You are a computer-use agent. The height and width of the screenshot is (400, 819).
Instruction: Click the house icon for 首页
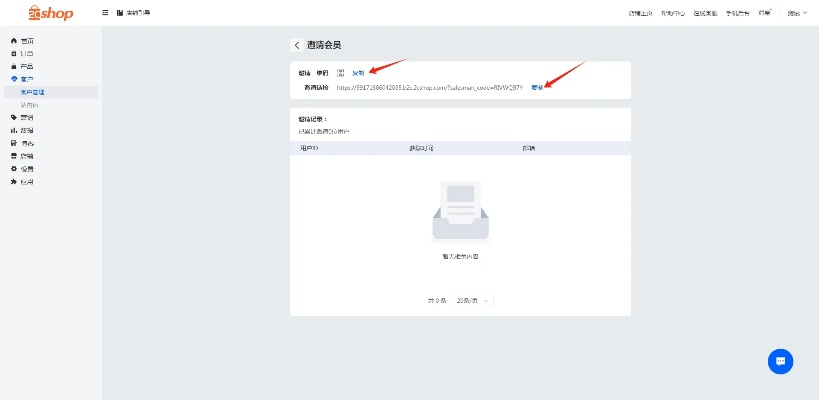14,40
